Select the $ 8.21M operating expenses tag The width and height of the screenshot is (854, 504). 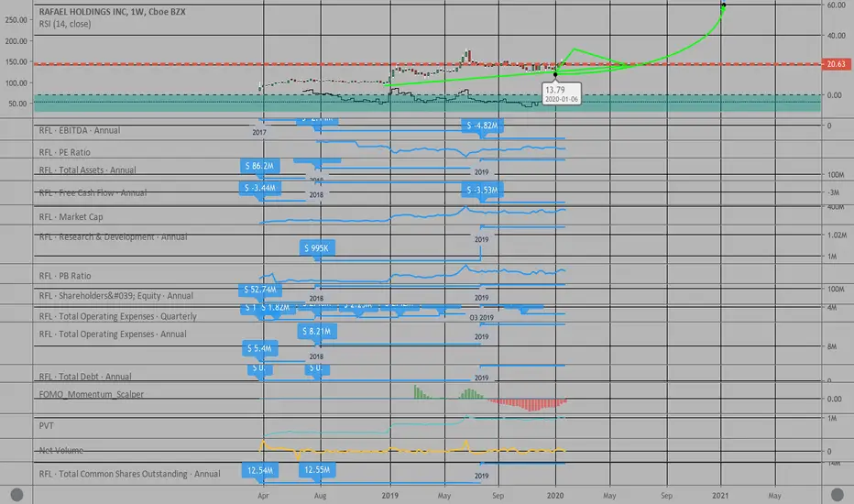pyautogui.click(x=317, y=332)
